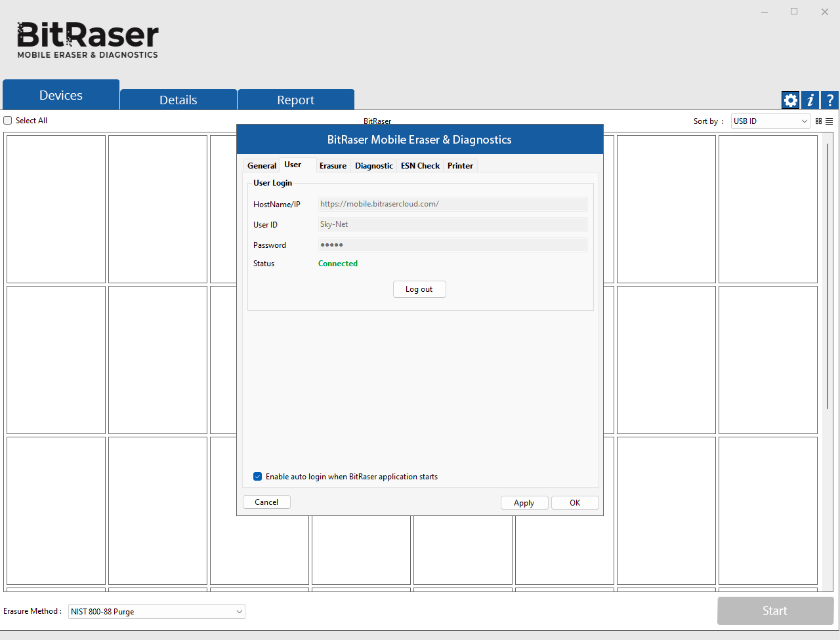This screenshot has height=640, width=840.
Task: Click the Start button
Action: pyautogui.click(x=775, y=611)
